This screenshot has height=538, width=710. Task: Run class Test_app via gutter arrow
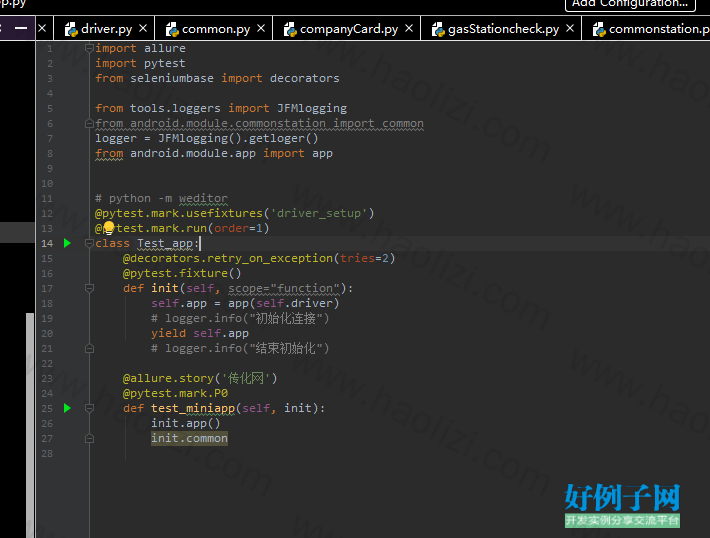(x=67, y=243)
